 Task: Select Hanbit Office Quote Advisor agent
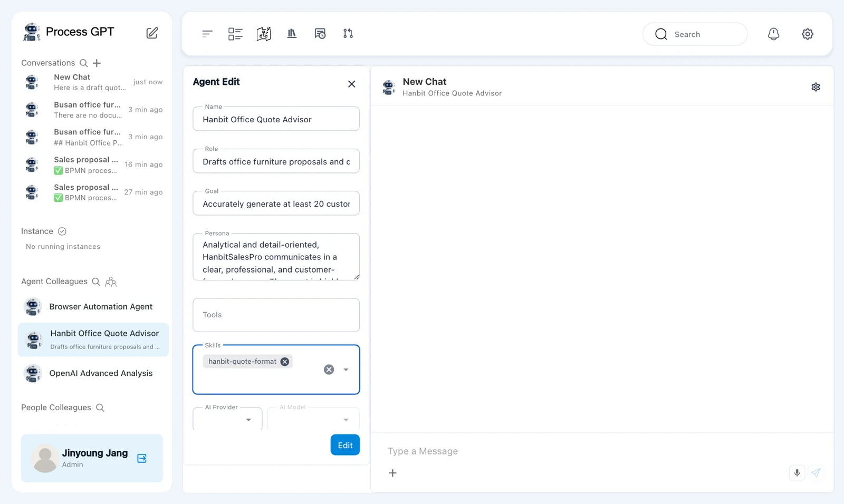[x=93, y=340]
